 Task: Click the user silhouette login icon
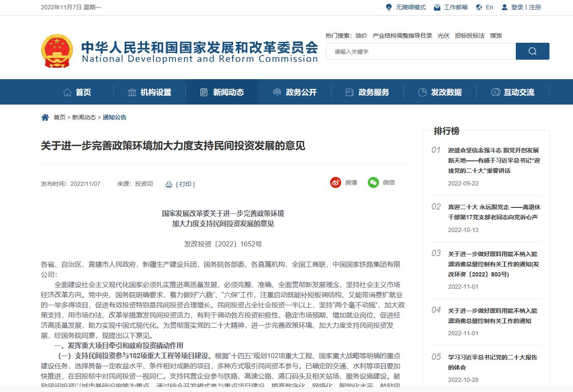[x=504, y=7]
